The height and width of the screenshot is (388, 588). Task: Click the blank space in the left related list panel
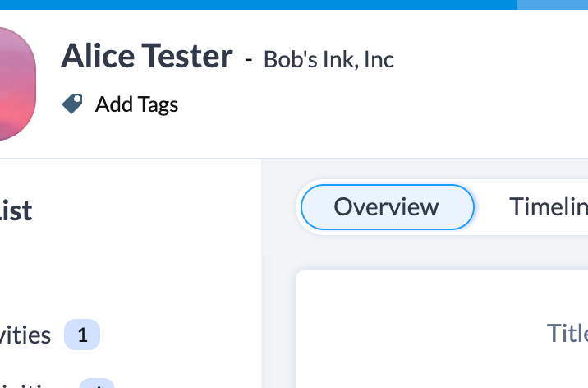click(131, 270)
